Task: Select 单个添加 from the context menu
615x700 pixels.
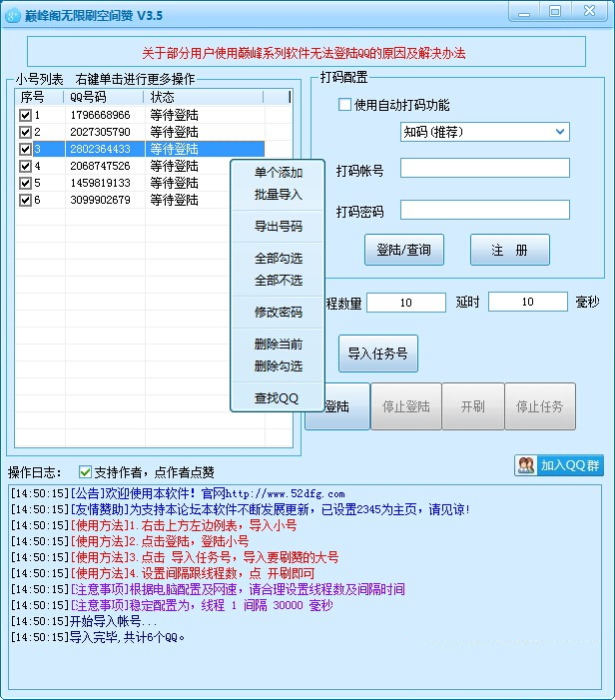Action: [278, 173]
